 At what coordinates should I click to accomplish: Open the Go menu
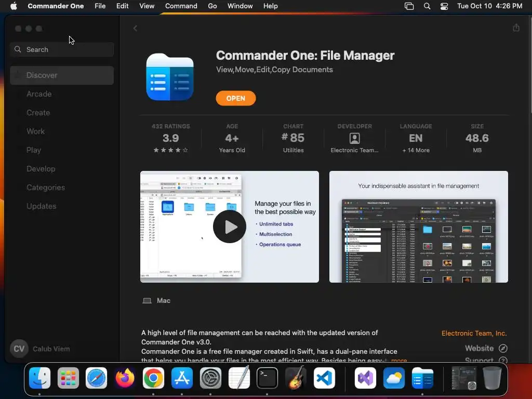(212, 6)
